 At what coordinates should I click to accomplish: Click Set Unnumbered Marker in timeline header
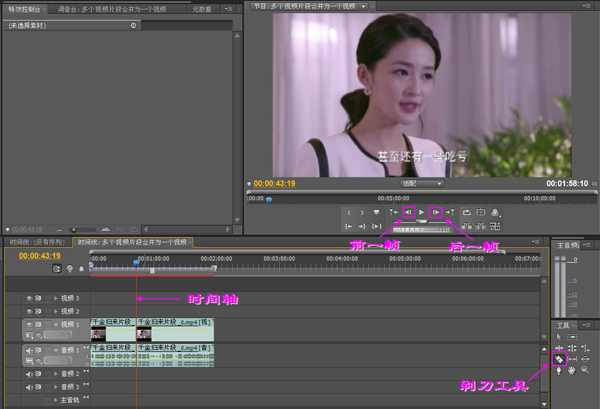pos(81,269)
